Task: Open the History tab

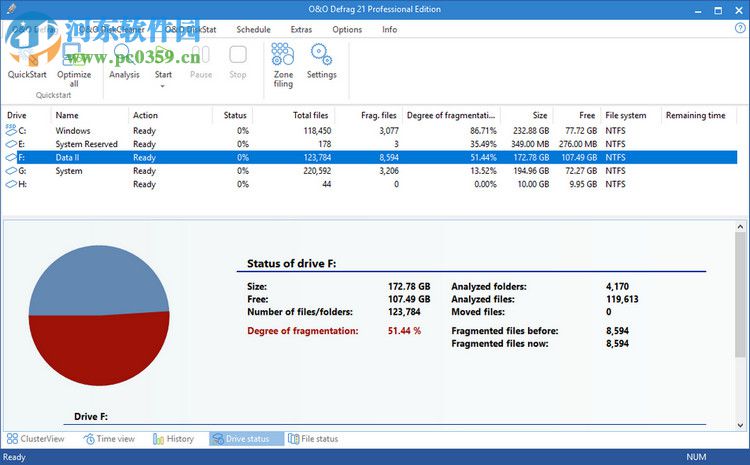Action: pos(173,439)
